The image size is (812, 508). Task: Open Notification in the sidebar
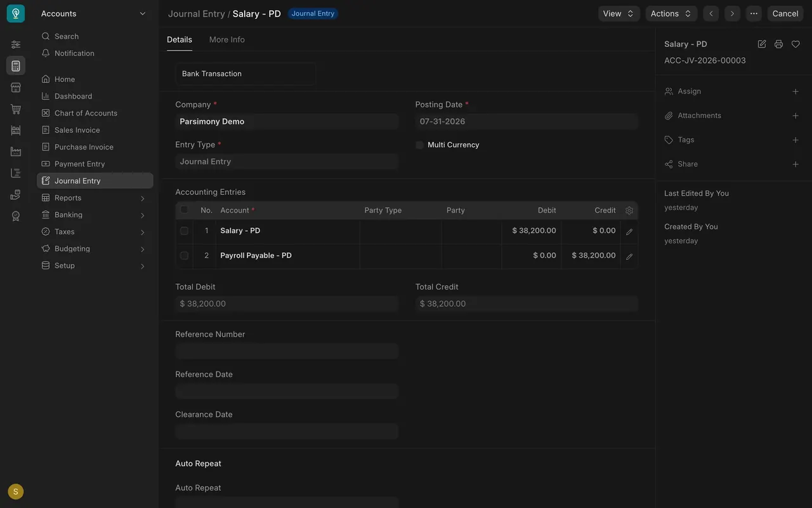point(95,53)
